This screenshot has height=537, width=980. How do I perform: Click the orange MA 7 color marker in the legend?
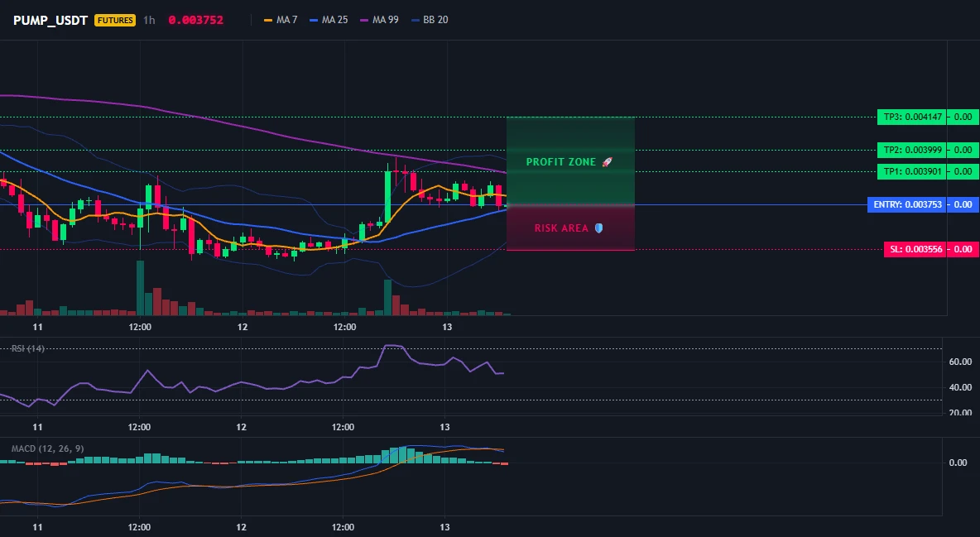268,20
